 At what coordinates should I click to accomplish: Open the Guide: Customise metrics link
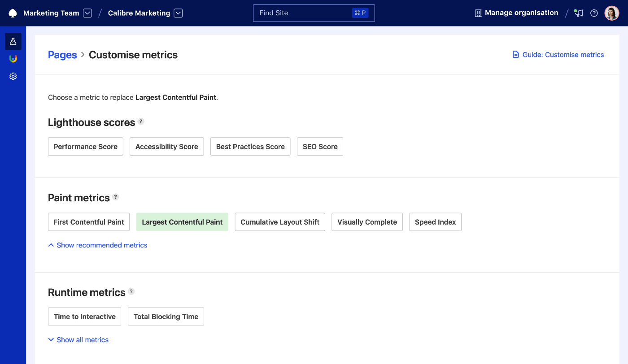563,54
